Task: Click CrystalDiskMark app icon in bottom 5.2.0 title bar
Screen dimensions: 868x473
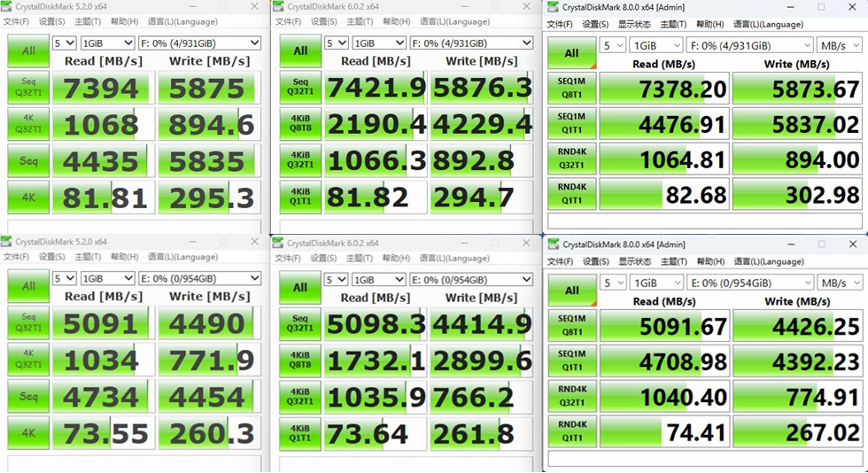Action: pos(7,242)
